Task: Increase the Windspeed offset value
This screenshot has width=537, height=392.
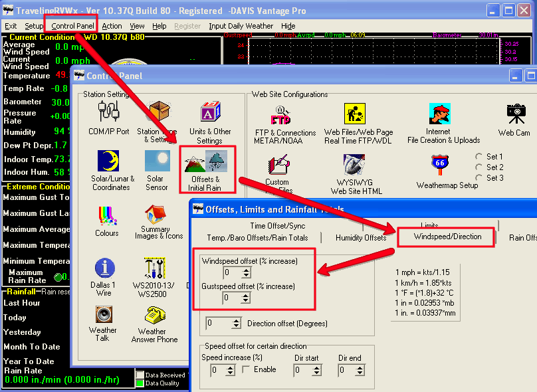Action: [246, 270]
